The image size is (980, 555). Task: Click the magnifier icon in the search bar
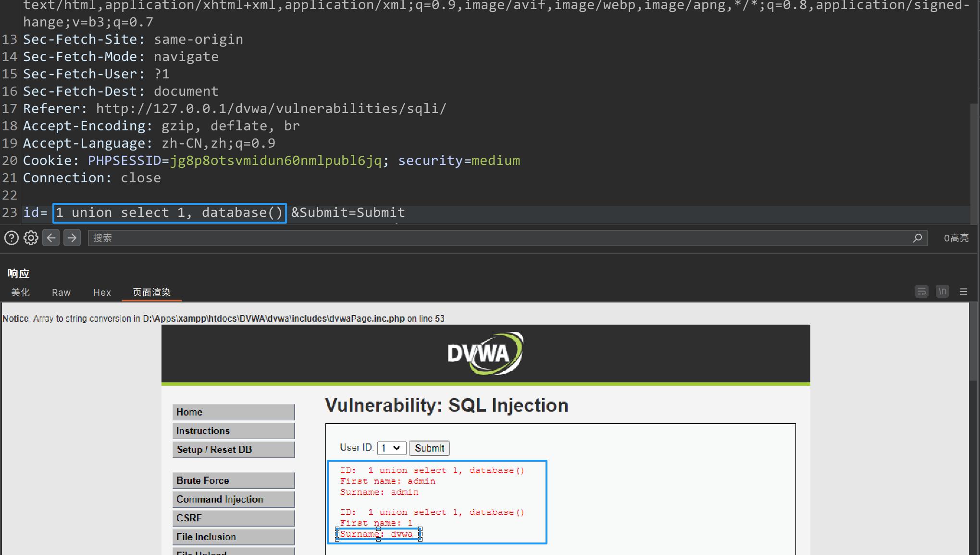click(x=917, y=238)
